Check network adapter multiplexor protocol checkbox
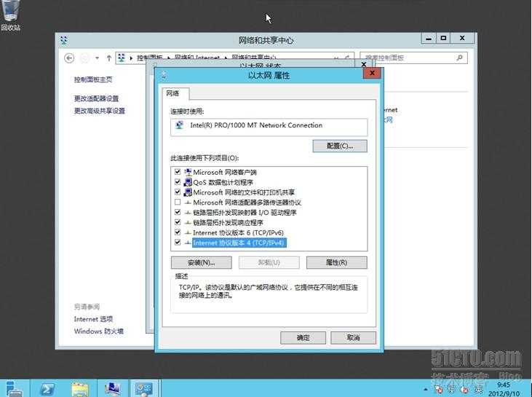Viewport: 532px width, 397px height. coord(178,202)
